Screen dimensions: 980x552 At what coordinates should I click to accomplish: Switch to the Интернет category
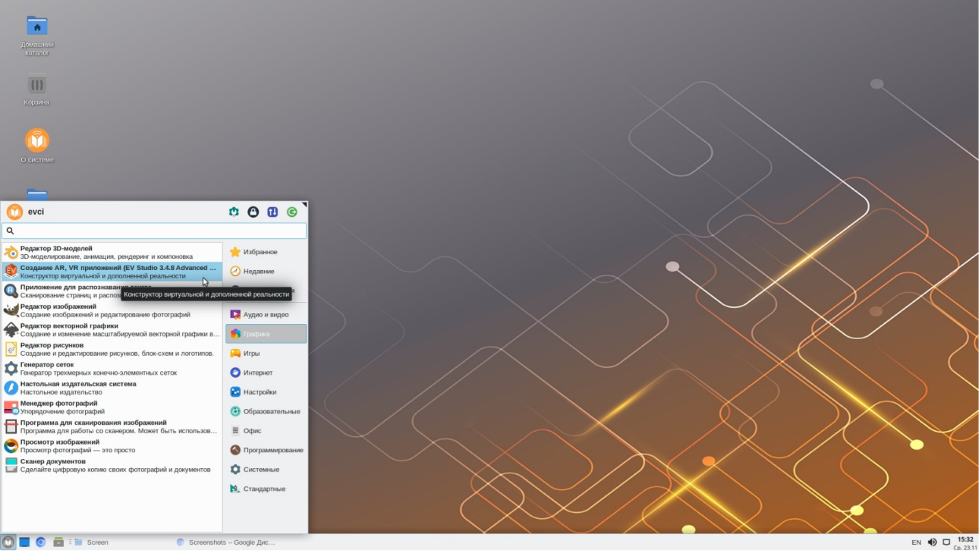[257, 372]
